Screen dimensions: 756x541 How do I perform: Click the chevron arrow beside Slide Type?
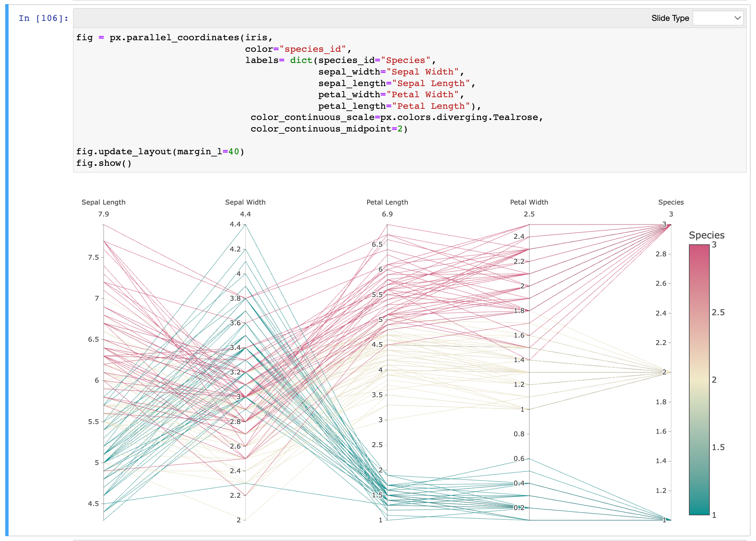point(737,18)
